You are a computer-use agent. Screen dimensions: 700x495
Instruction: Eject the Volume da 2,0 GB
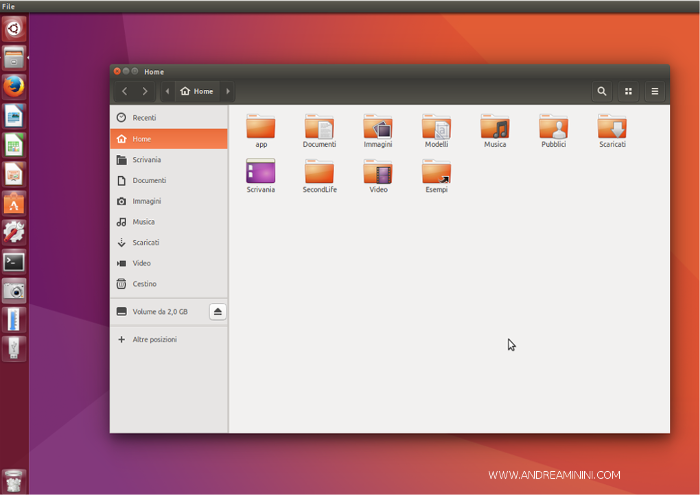[218, 312]
